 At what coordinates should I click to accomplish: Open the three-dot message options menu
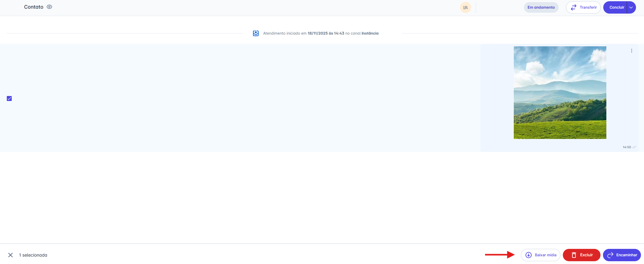coord(631,51)
